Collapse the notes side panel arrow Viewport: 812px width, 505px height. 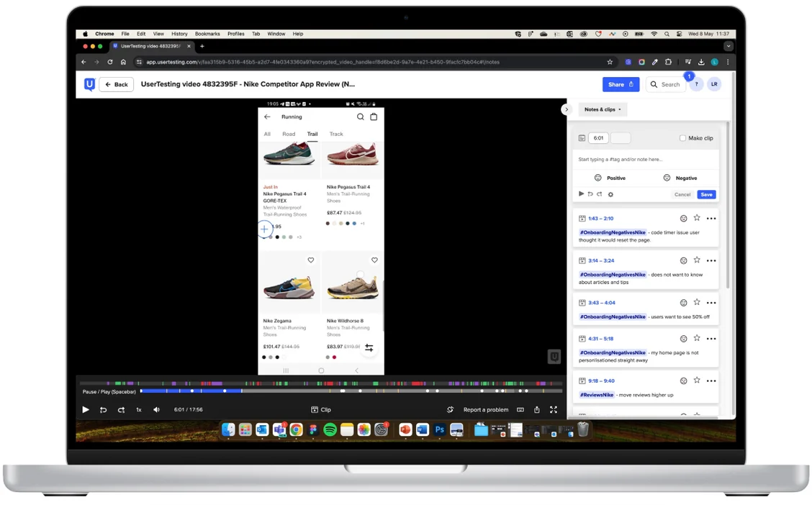[x=566, y=109]
